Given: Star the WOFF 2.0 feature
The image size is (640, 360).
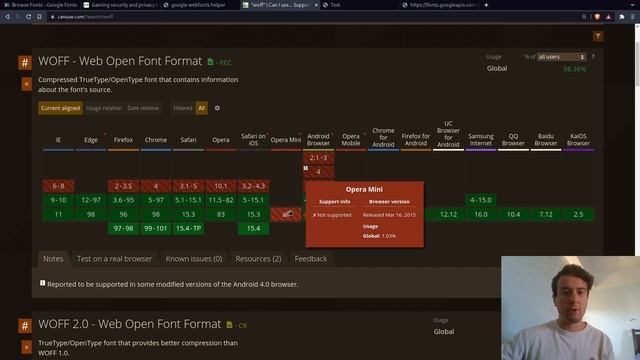Looking at the screenshot, I should pos(27,347).
